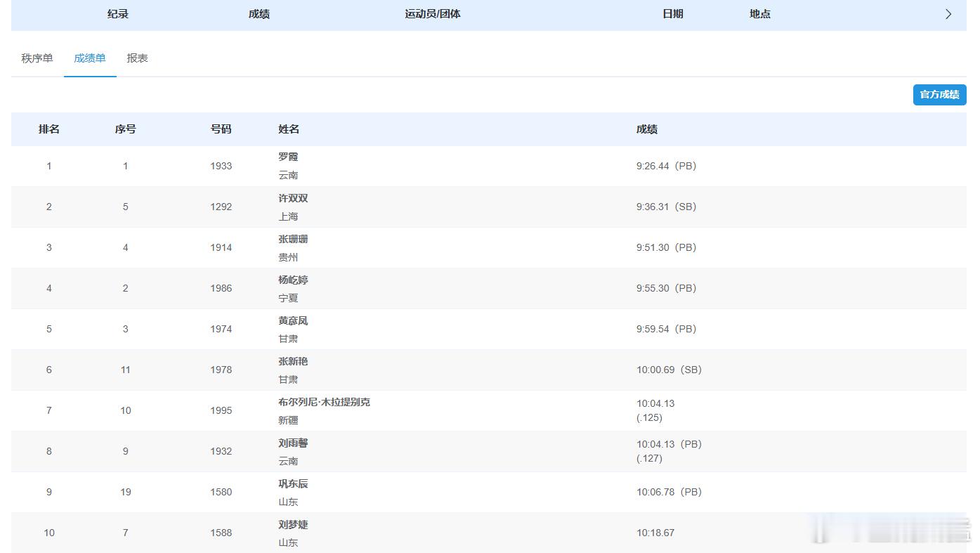This screenshot has height=553, width=980.
Task: Click the 号码 column header
Action: coord(221,129)
